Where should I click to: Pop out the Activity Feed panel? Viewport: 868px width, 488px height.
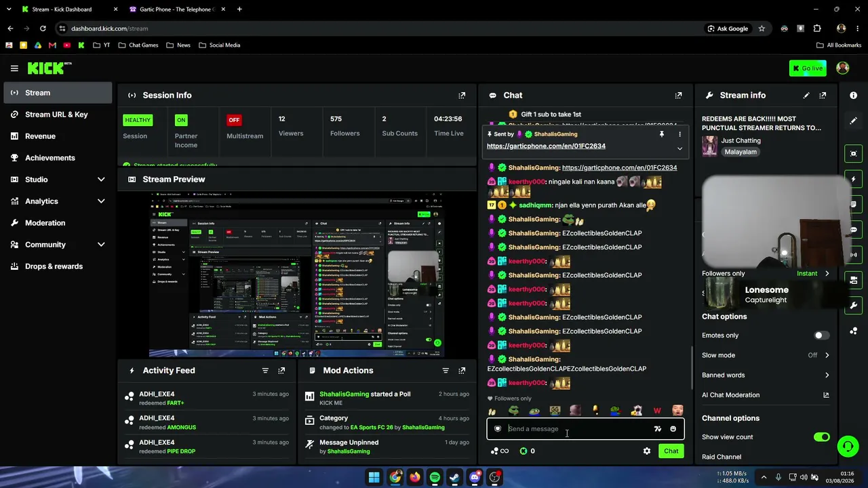281,371
